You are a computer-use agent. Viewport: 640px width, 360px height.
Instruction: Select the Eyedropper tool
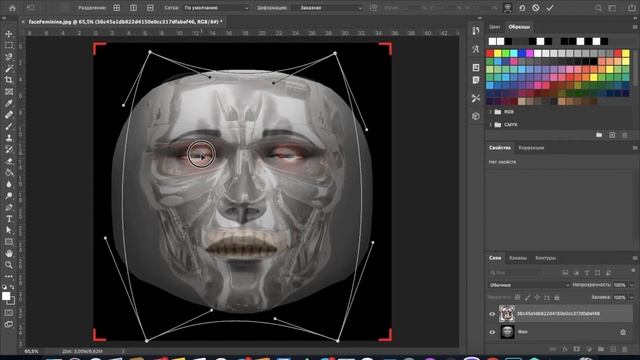[x=9, y=103]
